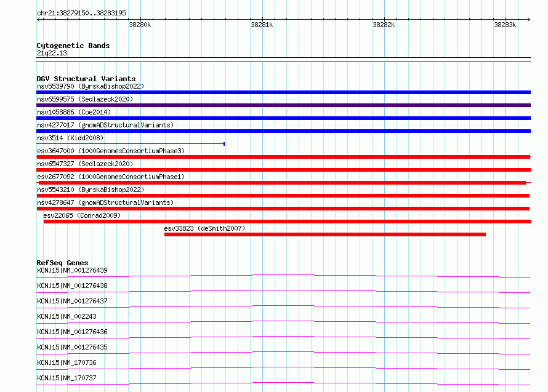Click the esv2677092 (1000GenomesConsortiumPhase1) label
Viewport: 548px width, 392px height.
[x=111, y=177]
